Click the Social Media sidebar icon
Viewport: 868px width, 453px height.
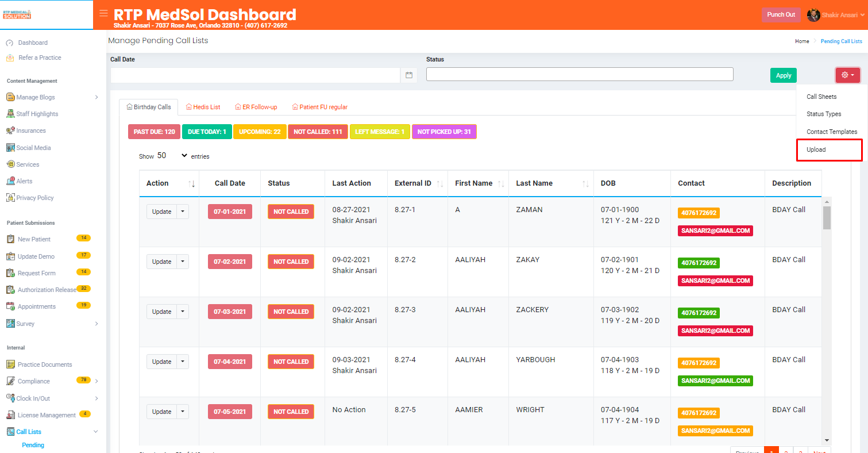(x=10, y=148)
